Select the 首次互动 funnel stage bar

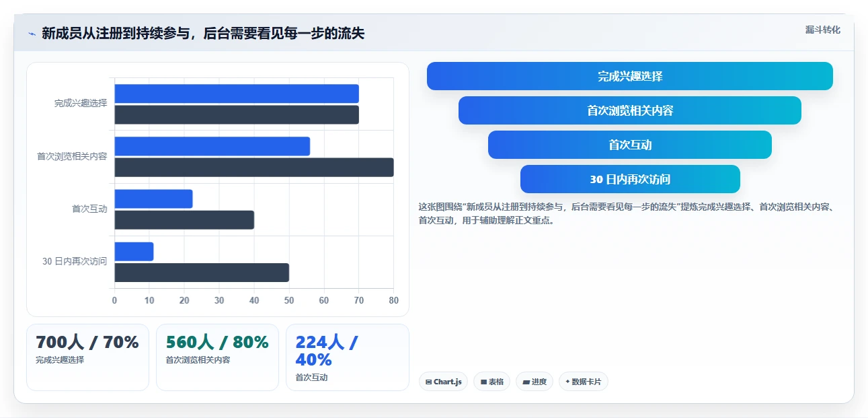point(630,145)
